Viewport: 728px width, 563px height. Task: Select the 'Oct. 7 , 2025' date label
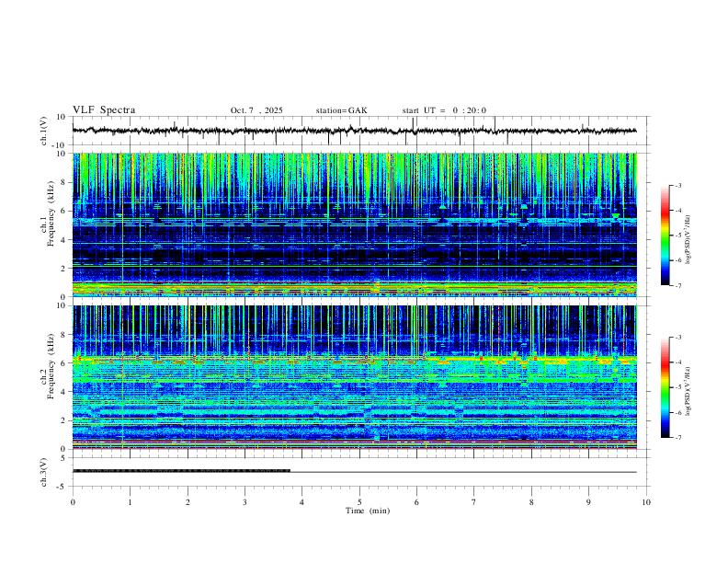click(x=256, y=110)
